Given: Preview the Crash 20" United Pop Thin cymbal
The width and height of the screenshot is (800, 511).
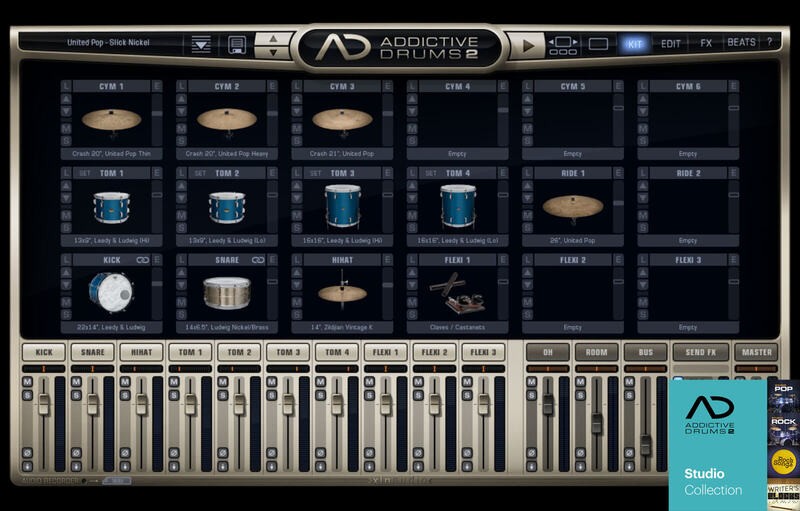Looking at the screenshot, I should (x=111, y=120).
